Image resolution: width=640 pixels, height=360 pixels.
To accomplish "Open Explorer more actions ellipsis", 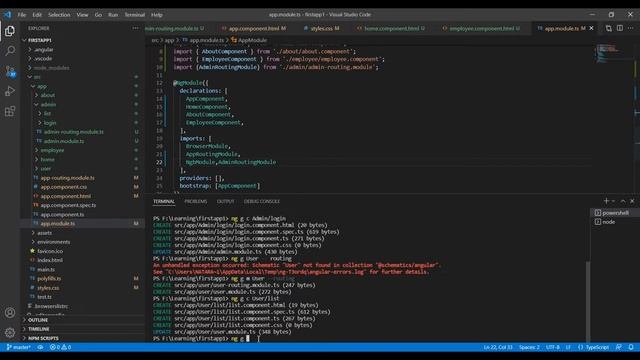I will (x=136, y=28).
